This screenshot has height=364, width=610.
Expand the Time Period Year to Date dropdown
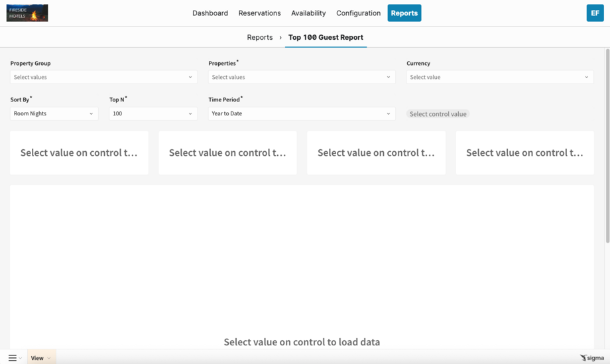pos(302,113)
